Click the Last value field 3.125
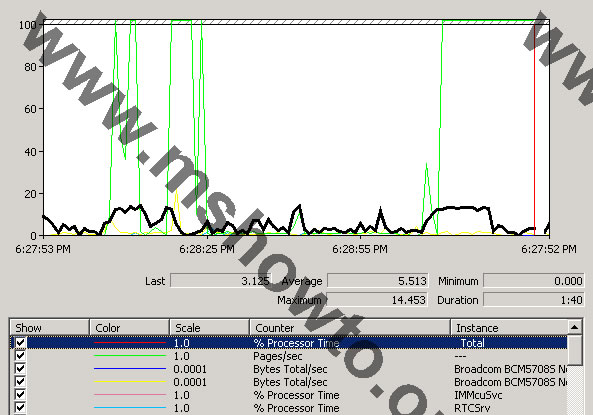The height and width of the screenshot is (415, 593). (221, 281)
